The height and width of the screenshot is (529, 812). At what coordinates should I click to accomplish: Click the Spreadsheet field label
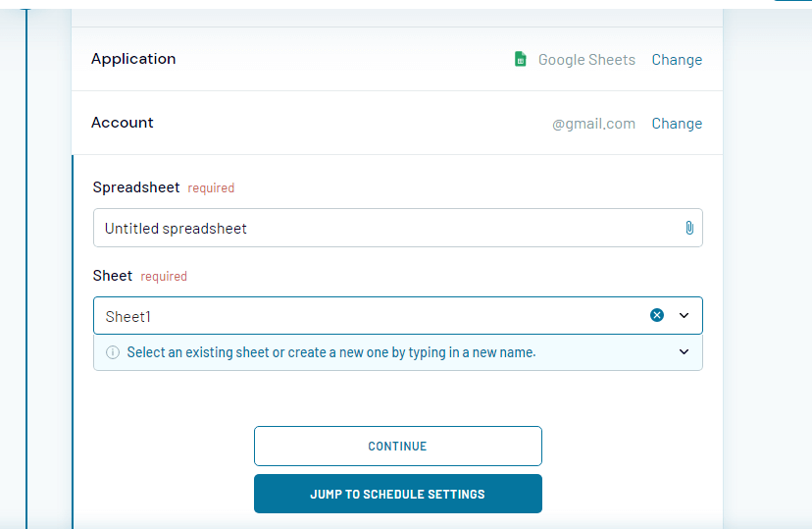point(136,187)
